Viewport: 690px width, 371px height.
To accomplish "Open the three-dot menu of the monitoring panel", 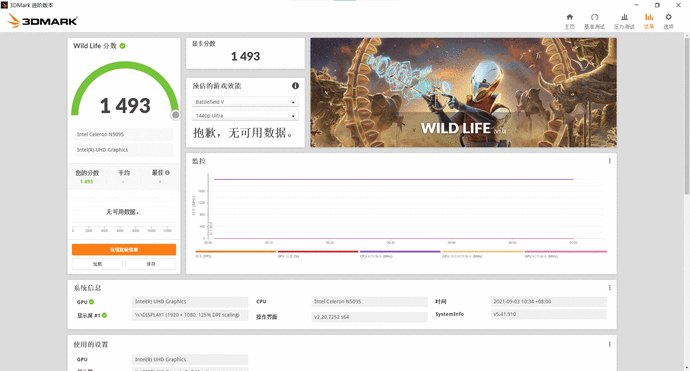I will click(x=609, y=161).
